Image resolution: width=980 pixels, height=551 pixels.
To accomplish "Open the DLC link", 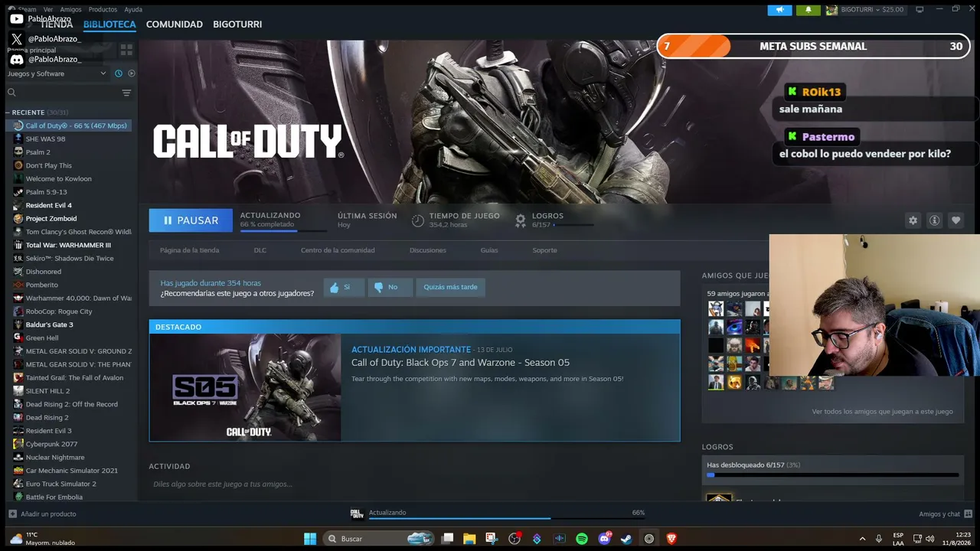I will click(x=260, y=250).
